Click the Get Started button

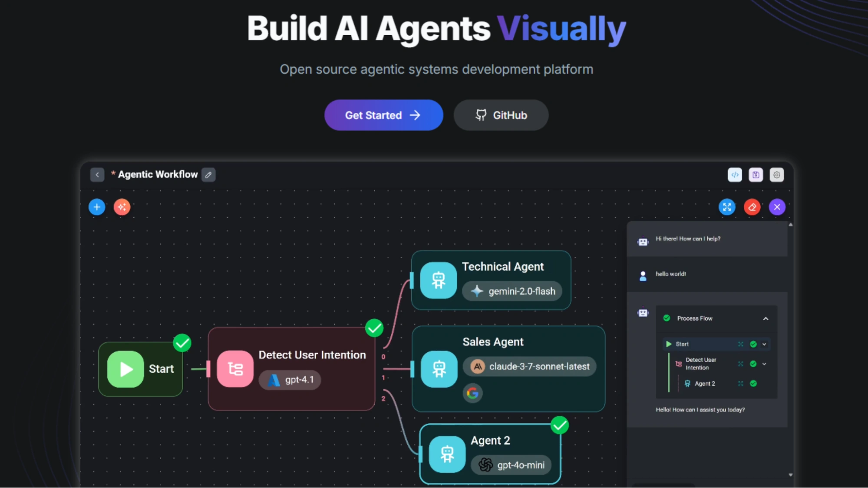point(383,115)
